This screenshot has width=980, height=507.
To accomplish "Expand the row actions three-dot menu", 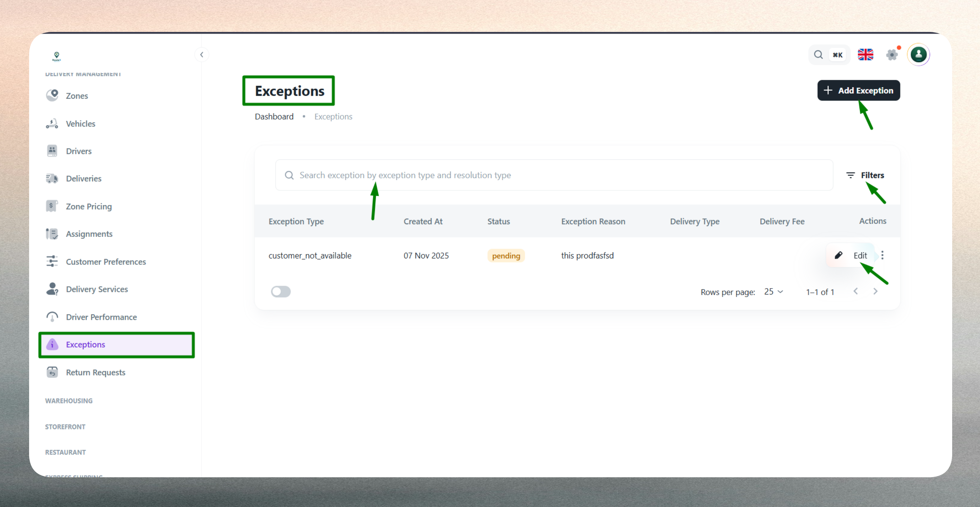I will click(x=882, y=255).
